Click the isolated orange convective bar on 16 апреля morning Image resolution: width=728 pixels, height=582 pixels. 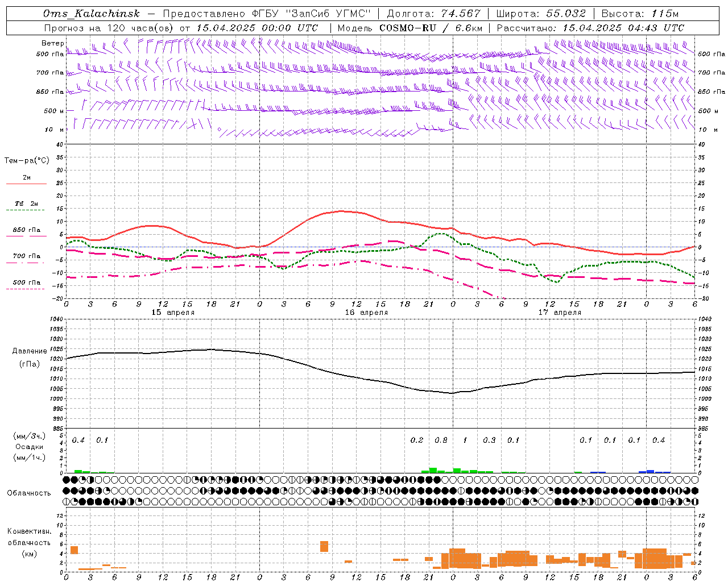[x=324, y=546]
